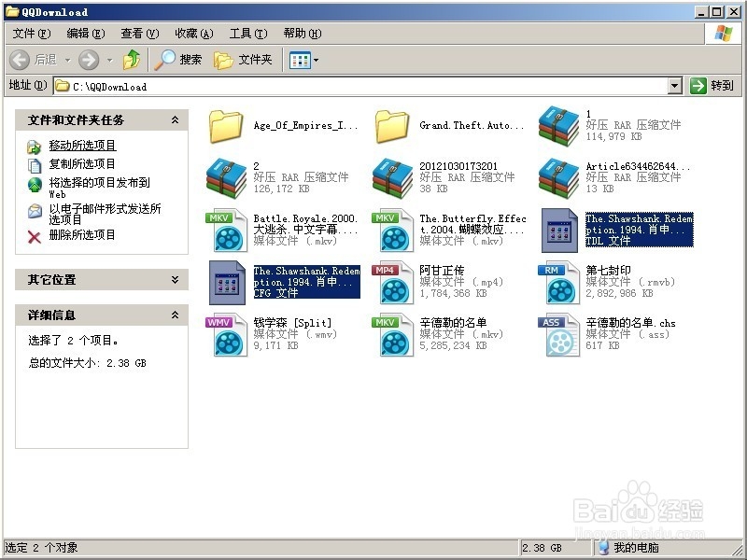The width and height of the screenshot is (747, 560).
Task: Click 复制所选项目 link
Action: click(82, 164)
